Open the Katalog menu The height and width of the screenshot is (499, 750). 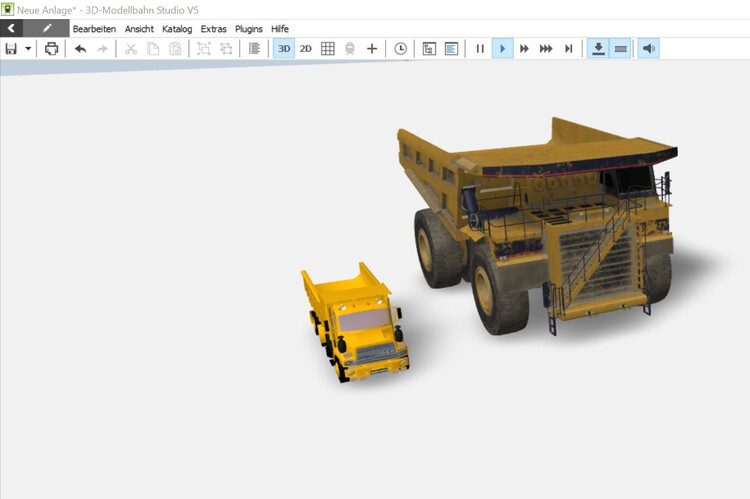click(x=177, y=29)
